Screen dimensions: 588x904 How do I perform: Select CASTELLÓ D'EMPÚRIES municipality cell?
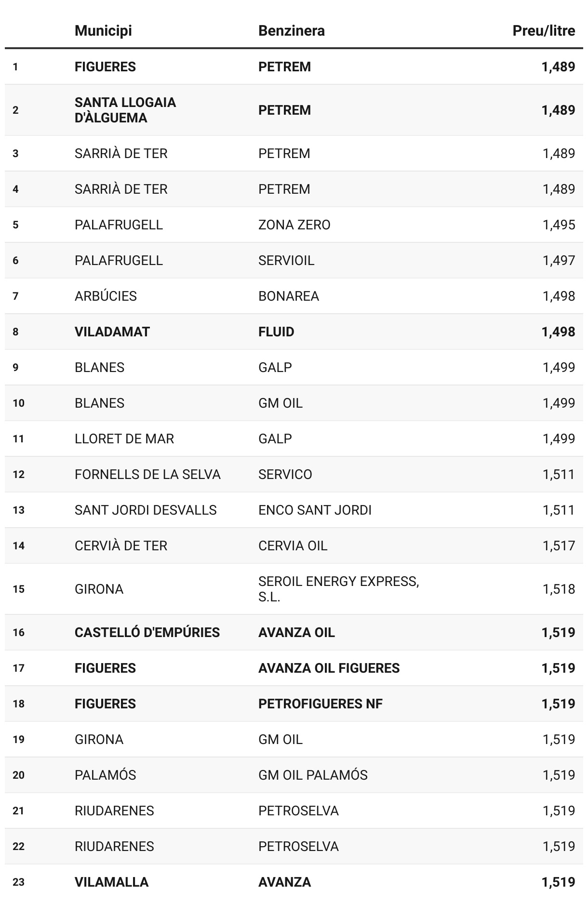click(147, 632)
